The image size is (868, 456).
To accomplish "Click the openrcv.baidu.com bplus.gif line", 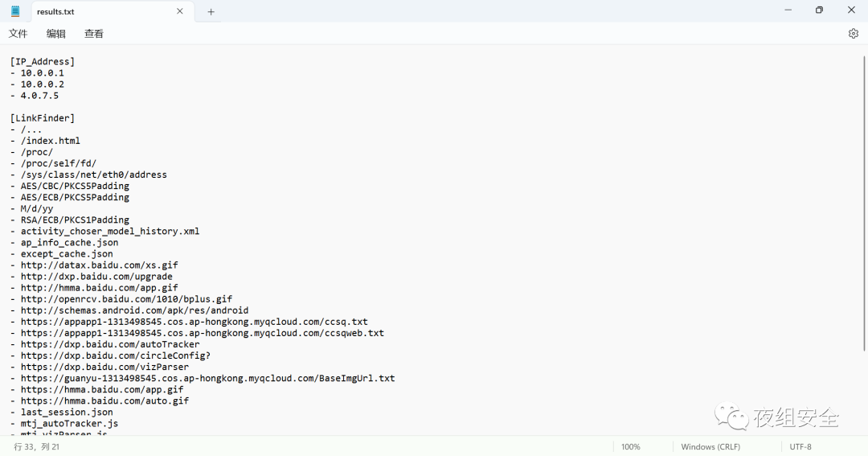I will coord(121,298).
